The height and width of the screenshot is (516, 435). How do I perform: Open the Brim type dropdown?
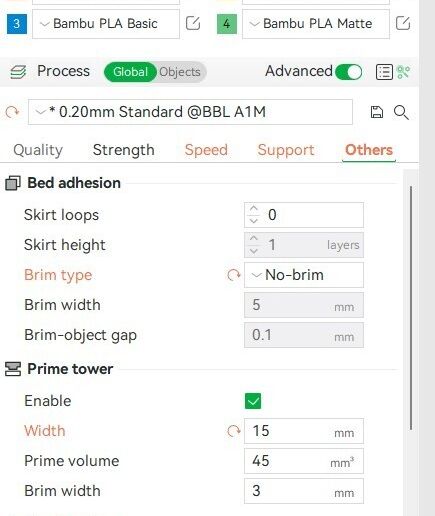(304, 275)
